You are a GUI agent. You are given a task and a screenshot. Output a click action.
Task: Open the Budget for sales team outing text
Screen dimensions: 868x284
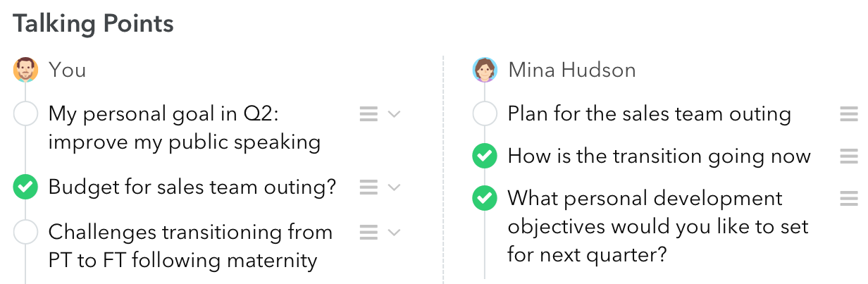(192, 187)
